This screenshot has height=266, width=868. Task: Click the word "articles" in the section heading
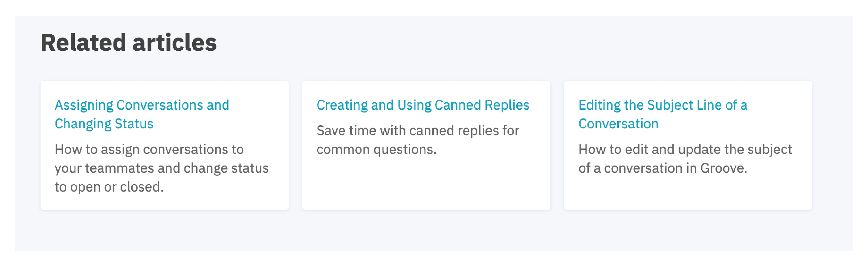174,43
